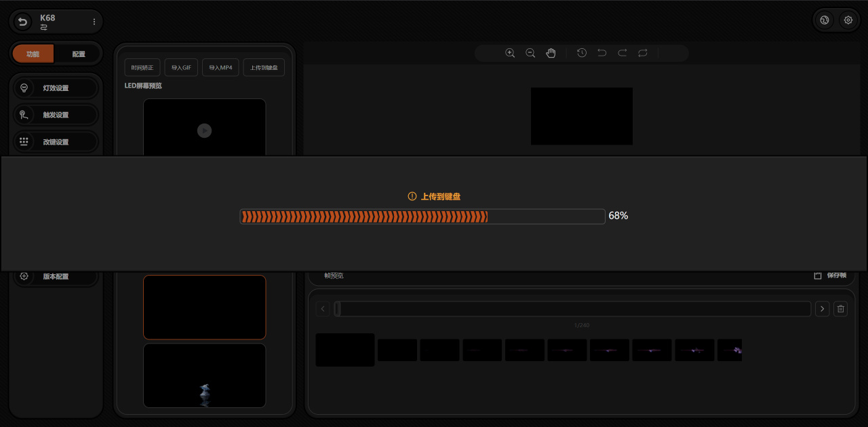
Task: Open 灯效设置 in the sidebar
Action: [56, 88]
